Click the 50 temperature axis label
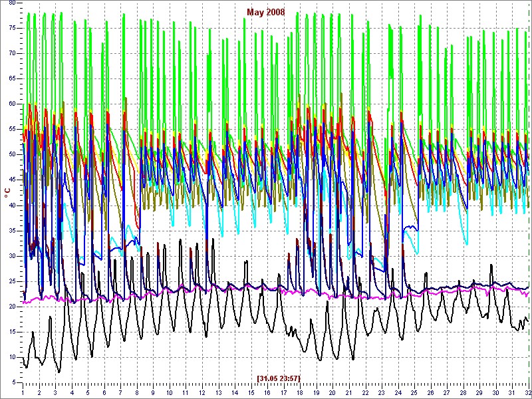 [13, 155]
